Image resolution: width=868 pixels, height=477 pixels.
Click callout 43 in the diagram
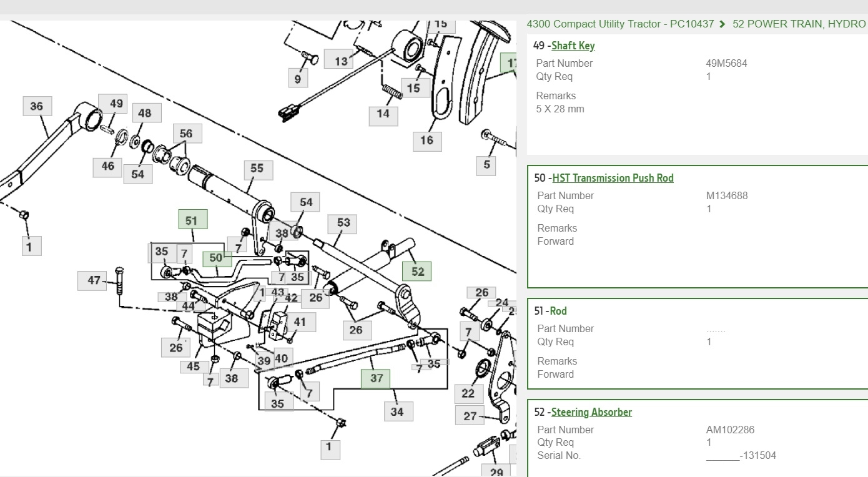pos(278,292)
